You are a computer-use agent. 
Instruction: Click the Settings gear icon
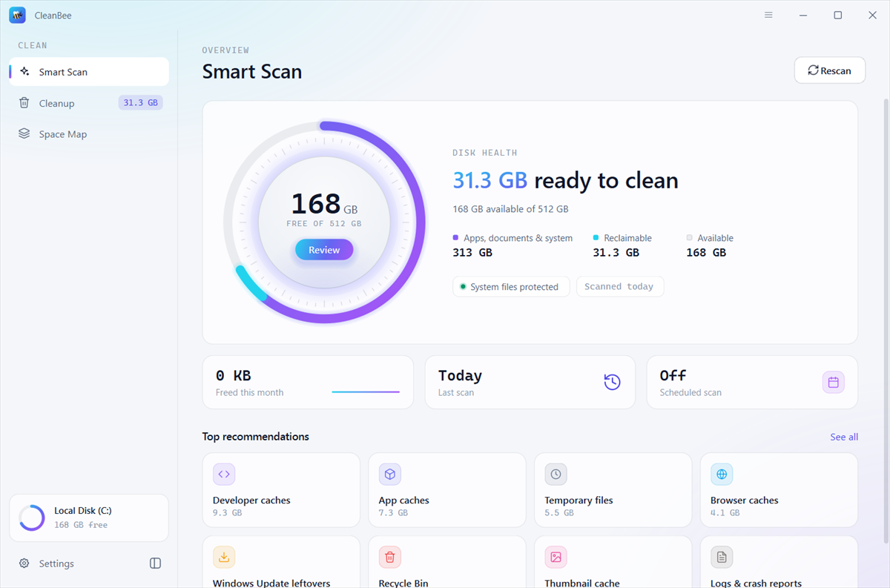click(x=24, y=564)
